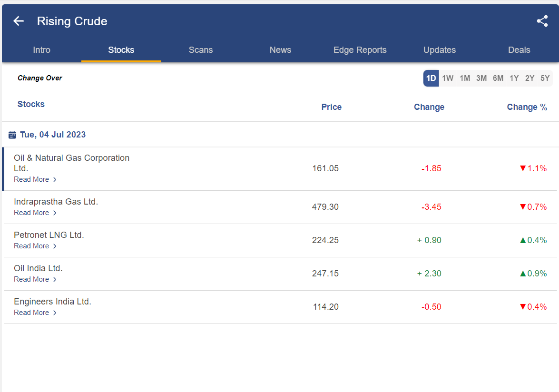Sort by the Stocks column header

[31, 104]
